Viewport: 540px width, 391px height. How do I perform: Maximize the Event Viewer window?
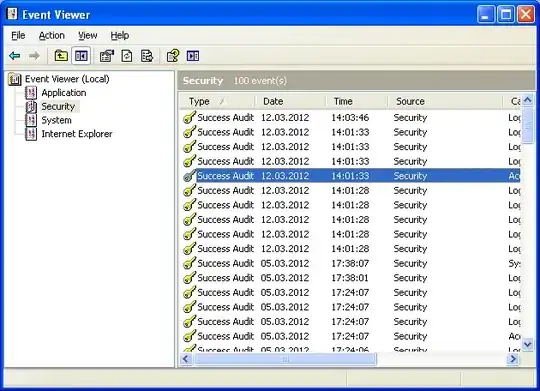tap(506, 14)
